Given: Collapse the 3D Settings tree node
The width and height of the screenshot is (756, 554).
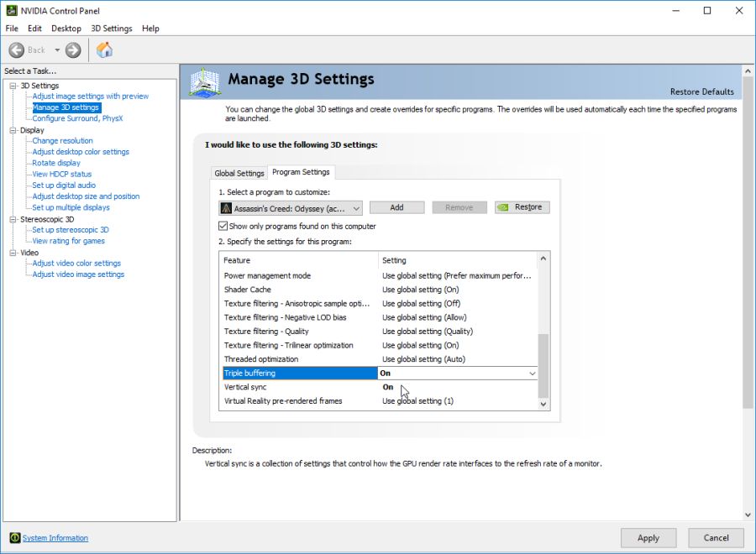Looking at the screenshot, I should 13,86.
